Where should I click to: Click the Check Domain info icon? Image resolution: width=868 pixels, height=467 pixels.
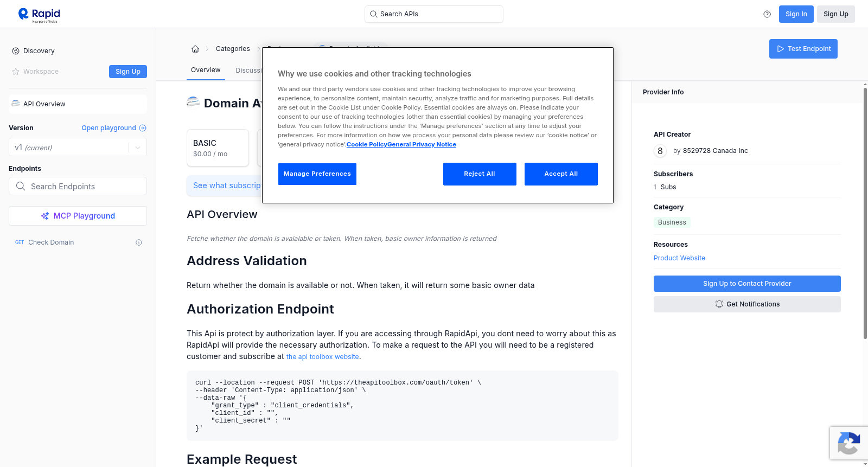tap(139, 242)
